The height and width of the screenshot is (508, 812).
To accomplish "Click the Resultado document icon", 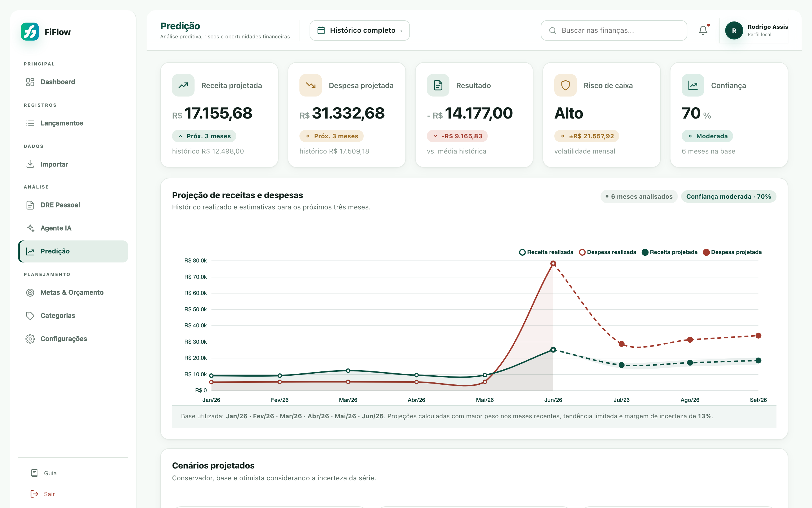I will point(438,85).
